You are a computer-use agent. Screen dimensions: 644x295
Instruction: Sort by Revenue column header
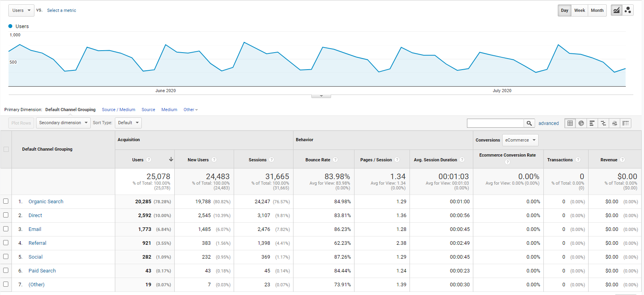tap(609, 160)
